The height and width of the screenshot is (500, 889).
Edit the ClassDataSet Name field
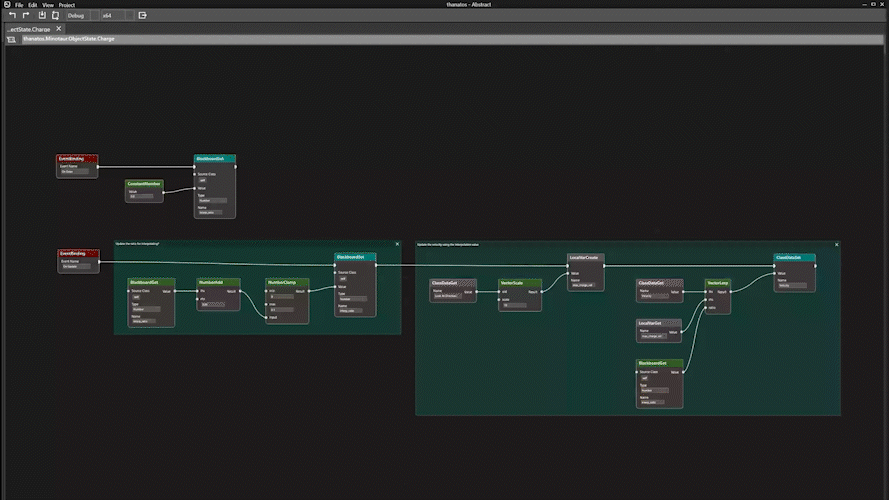(x=791, y=286)
